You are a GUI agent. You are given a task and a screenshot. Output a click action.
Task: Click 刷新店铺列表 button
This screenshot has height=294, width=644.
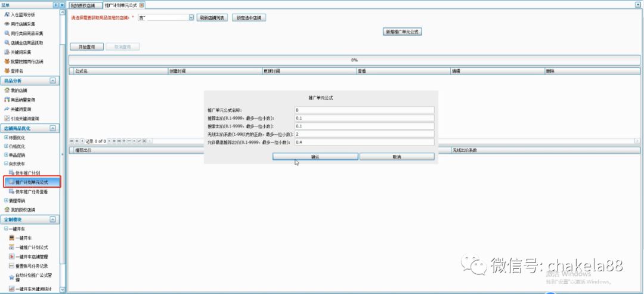(212, 18)
